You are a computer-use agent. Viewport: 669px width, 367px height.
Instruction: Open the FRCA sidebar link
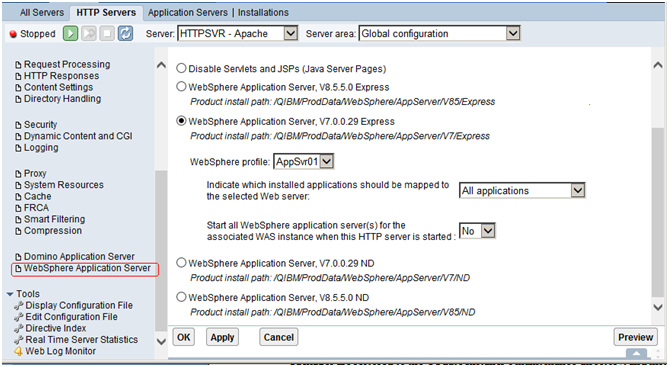coord(36,208)
